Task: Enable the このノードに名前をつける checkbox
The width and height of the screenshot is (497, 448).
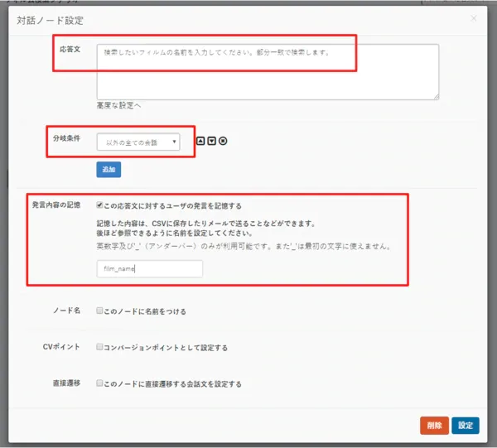Action: (99, 311)
